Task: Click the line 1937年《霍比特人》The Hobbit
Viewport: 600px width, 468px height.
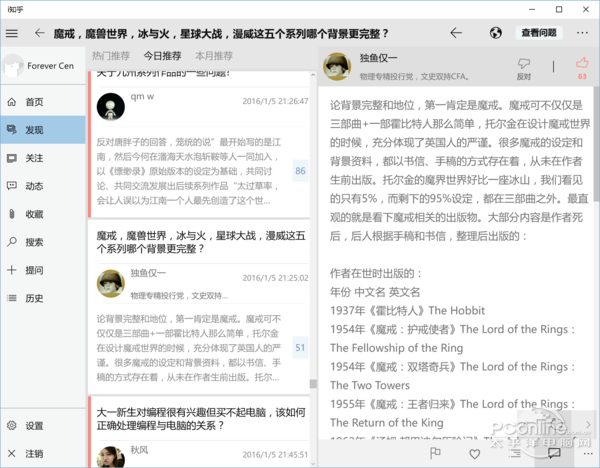Action: 407,310
